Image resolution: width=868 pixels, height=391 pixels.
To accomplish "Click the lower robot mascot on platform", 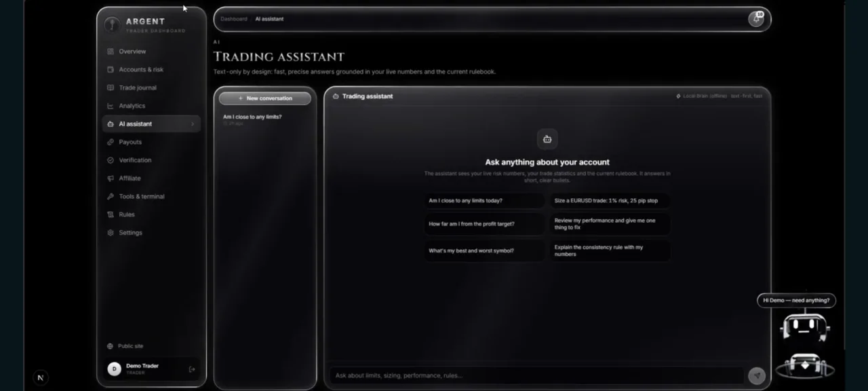I will (805, 365).
